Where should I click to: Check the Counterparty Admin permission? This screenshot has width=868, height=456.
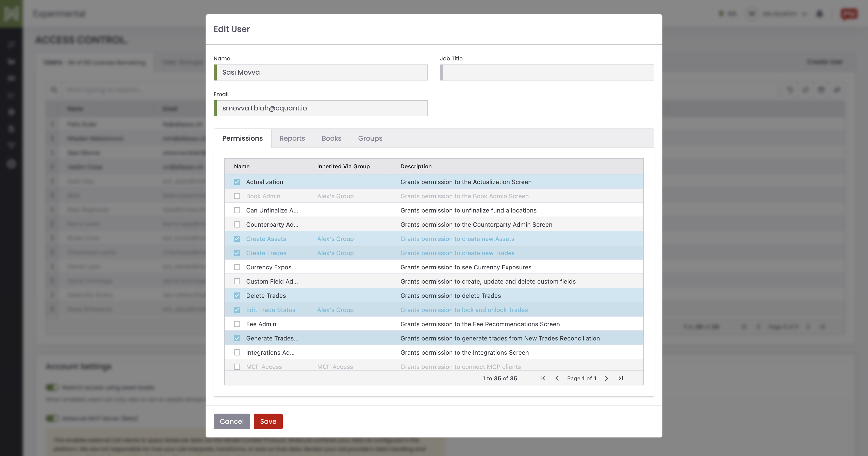(237, 224)
